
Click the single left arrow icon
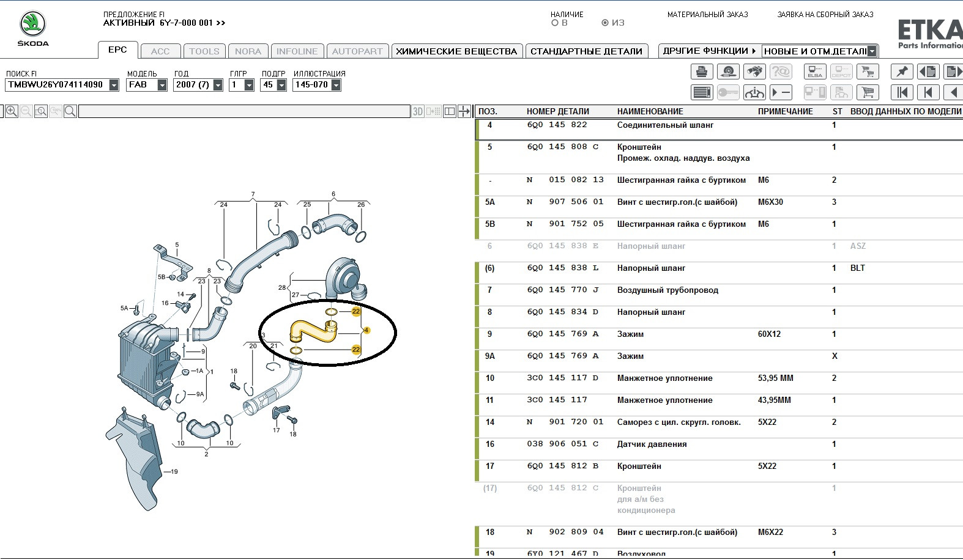[x=953, y=92]
